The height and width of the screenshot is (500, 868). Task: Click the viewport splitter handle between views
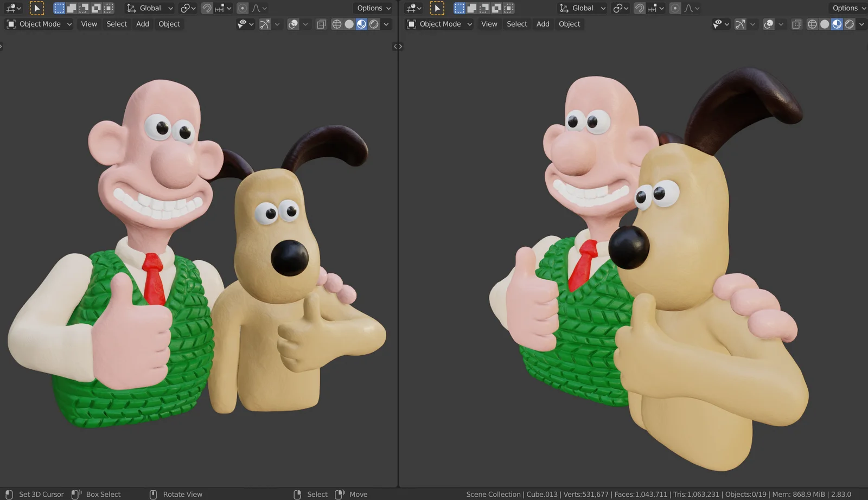pos(398,47)
